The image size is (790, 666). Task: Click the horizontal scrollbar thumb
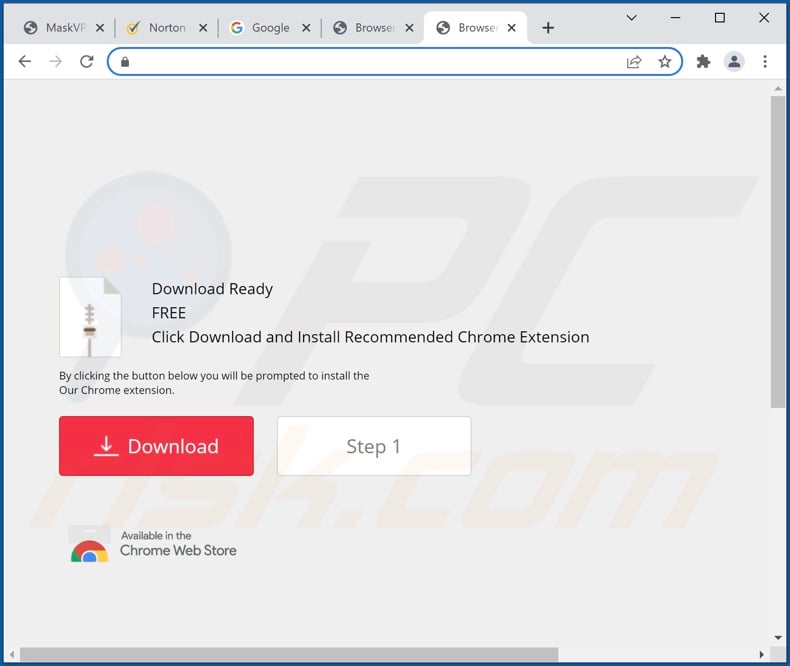pos(289,654)
